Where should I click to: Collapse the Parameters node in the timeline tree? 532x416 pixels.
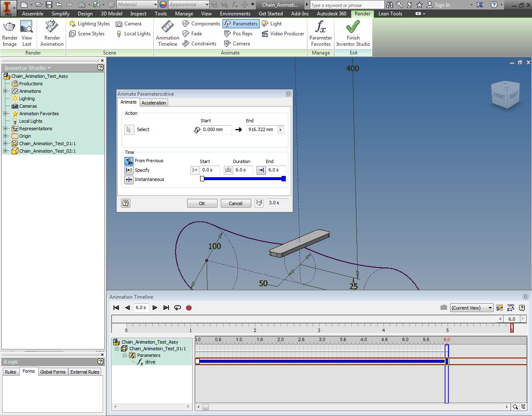[x=125, y=355]
